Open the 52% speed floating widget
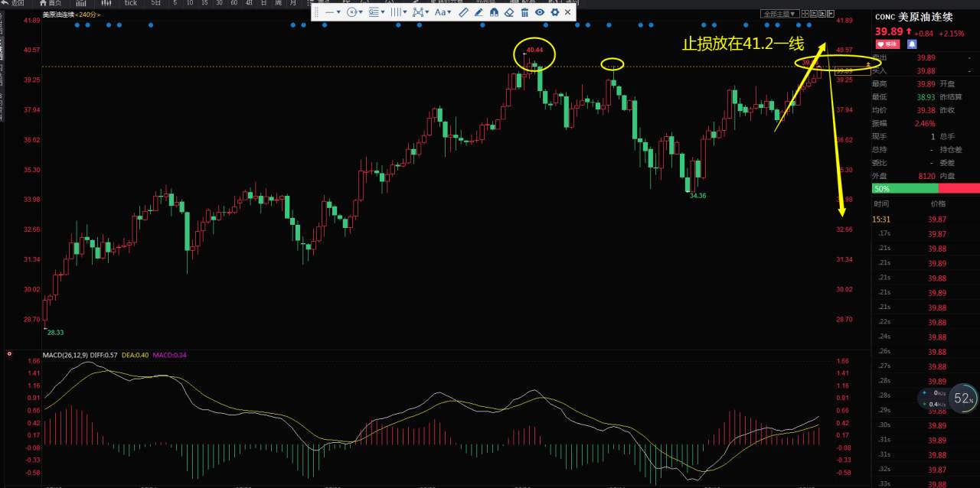Viewport: 980px width, 488px height. tap(964, 399)
